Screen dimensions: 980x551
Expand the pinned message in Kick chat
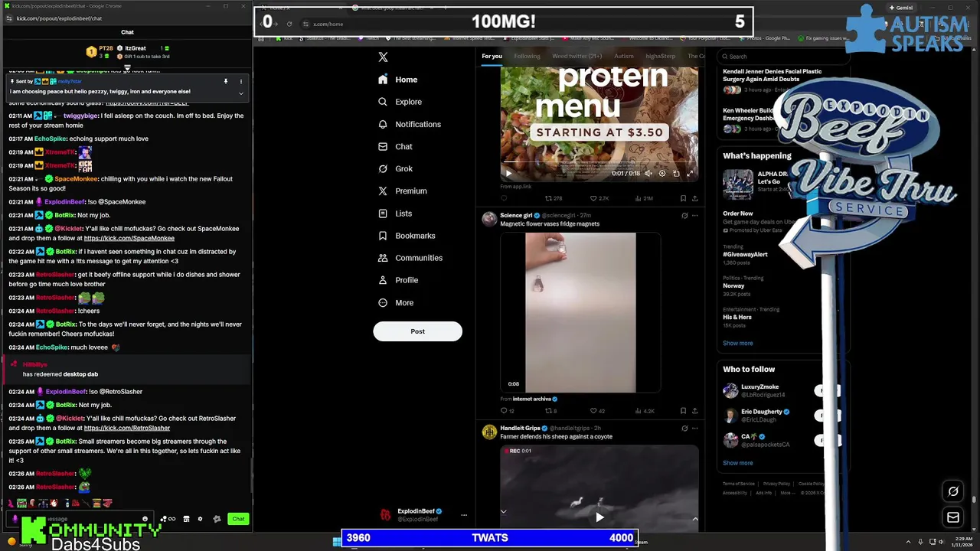click(x=241, y=93)
